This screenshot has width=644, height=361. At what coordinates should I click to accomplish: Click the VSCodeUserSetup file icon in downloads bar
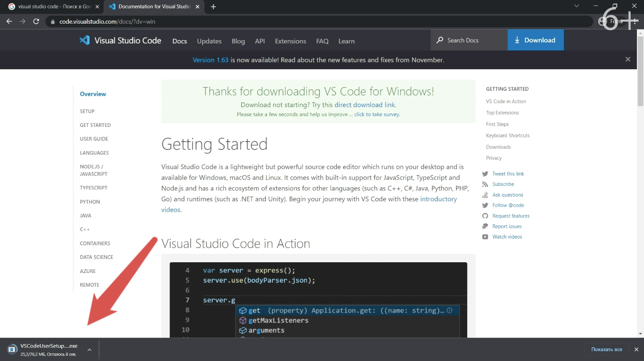[x=13, y=349]
